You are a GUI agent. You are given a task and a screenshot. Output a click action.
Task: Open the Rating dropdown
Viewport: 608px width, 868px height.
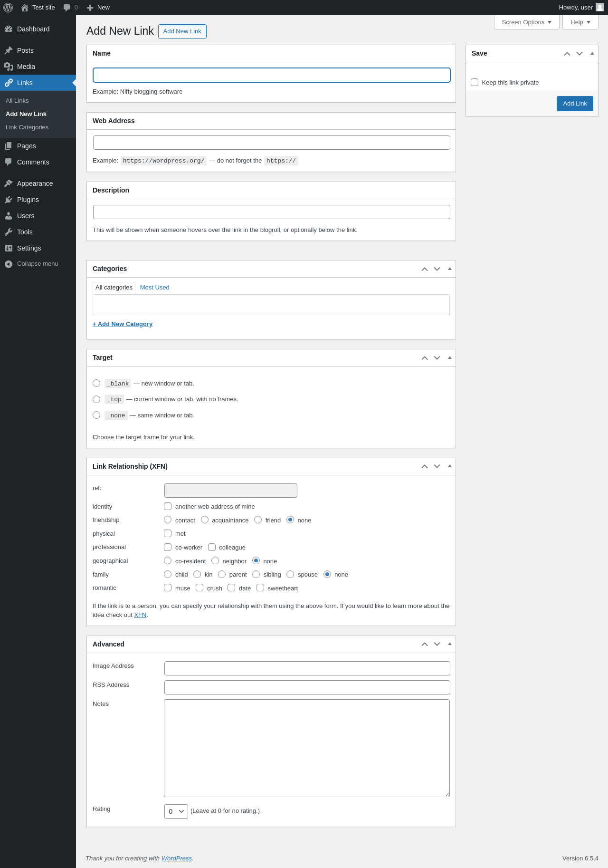tap(176, 811)
